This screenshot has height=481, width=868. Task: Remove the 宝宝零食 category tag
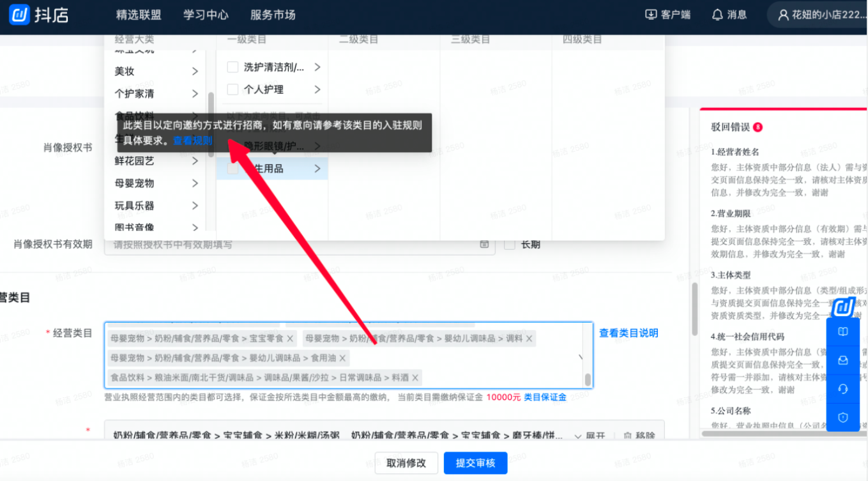pos(290,339)
